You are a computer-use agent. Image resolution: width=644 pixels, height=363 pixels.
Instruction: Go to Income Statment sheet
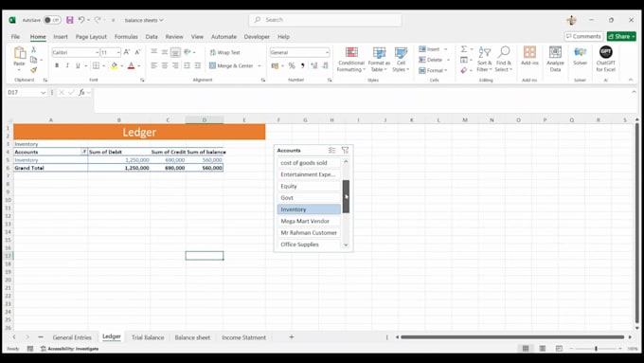tap(243, 337)
